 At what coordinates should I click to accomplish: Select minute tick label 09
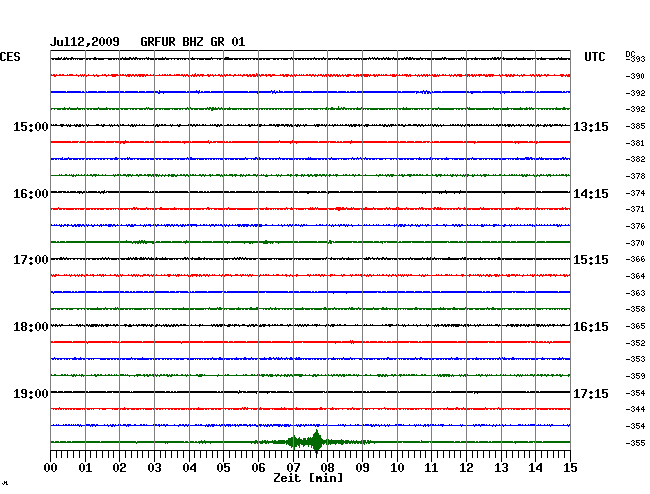pyautogui.click(x=362, y=467)
